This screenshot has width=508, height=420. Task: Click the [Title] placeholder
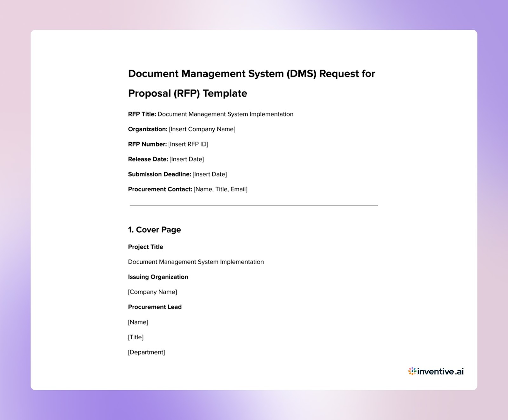pos(136,337)
